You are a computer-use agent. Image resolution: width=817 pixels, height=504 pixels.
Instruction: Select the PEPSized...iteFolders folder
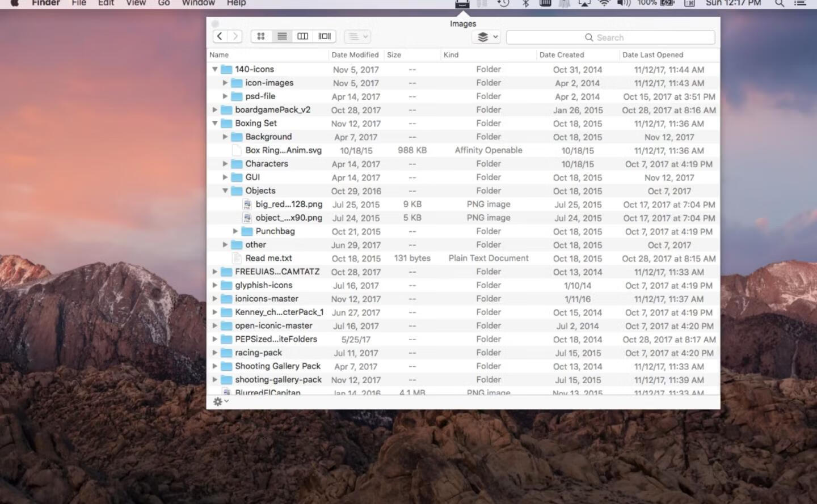(x=276, y=339)
